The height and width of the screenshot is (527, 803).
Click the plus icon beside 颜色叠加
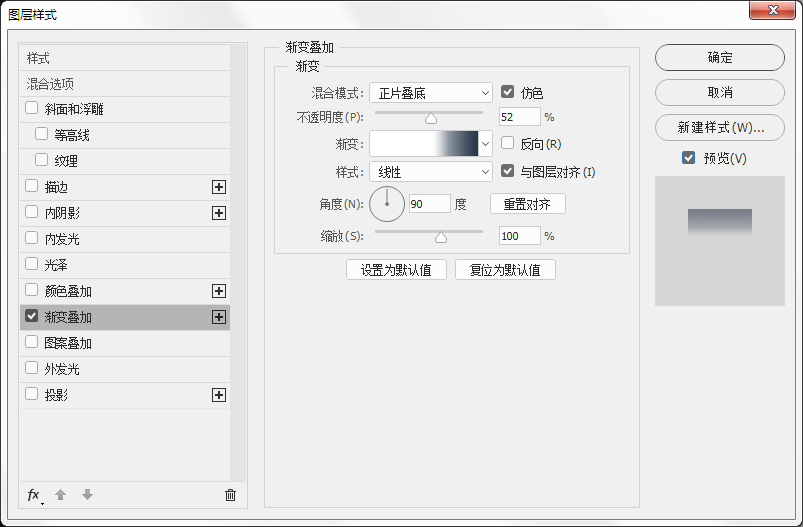pos(219,291)
